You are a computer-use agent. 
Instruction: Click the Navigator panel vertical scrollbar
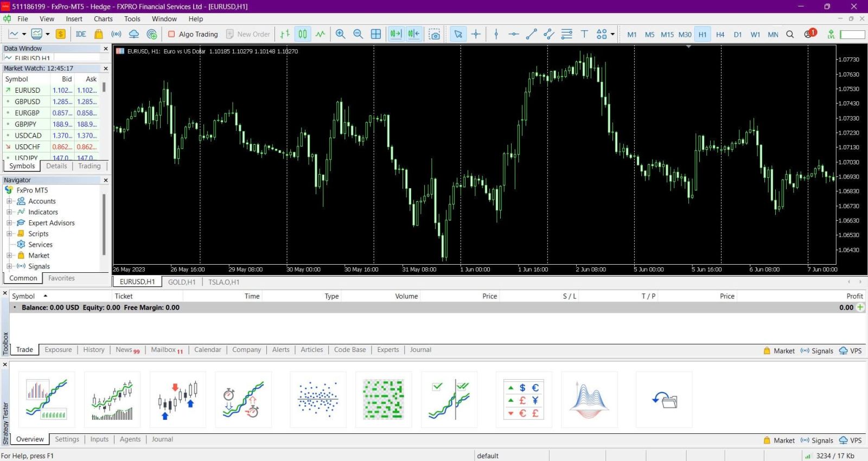[104, 225]
